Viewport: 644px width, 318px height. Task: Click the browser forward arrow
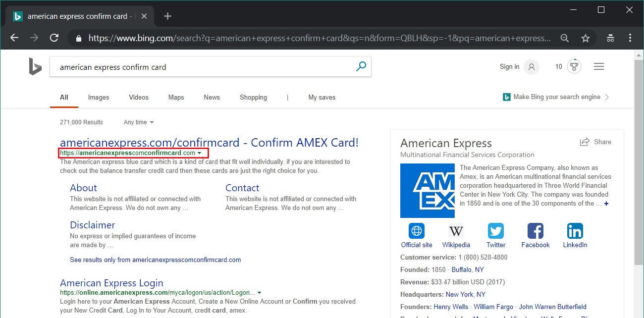point(34,38)
